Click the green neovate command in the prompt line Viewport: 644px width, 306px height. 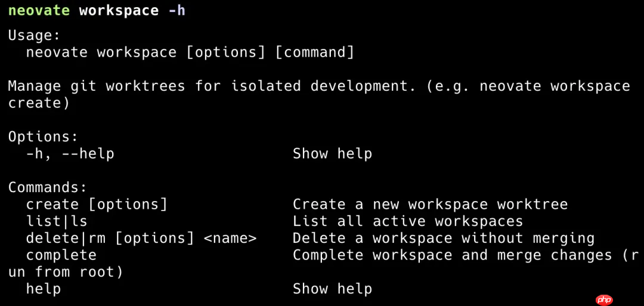click(x=39, y=10)
